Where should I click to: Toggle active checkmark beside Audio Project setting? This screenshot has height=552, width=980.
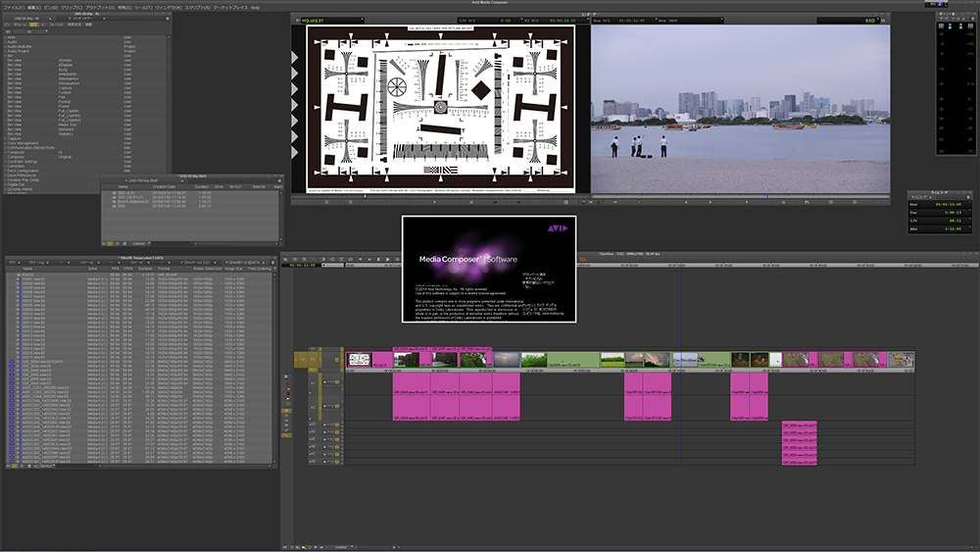click(5, 51)
